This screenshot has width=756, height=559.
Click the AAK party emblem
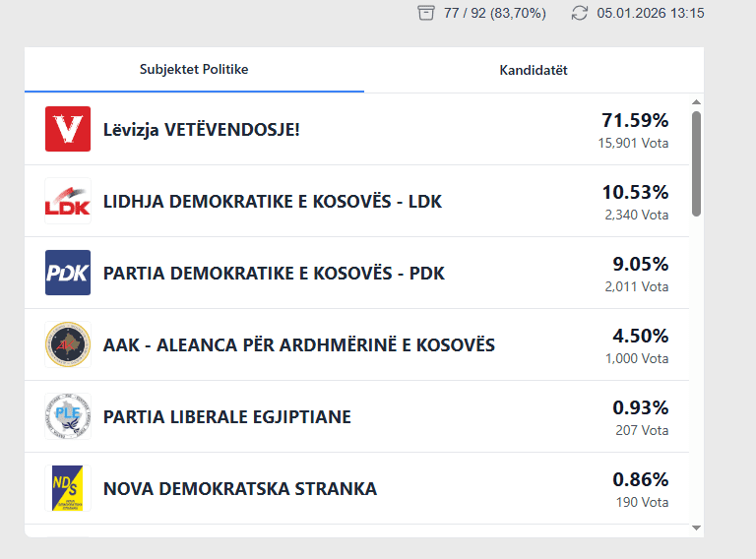(x=68, y=344)
